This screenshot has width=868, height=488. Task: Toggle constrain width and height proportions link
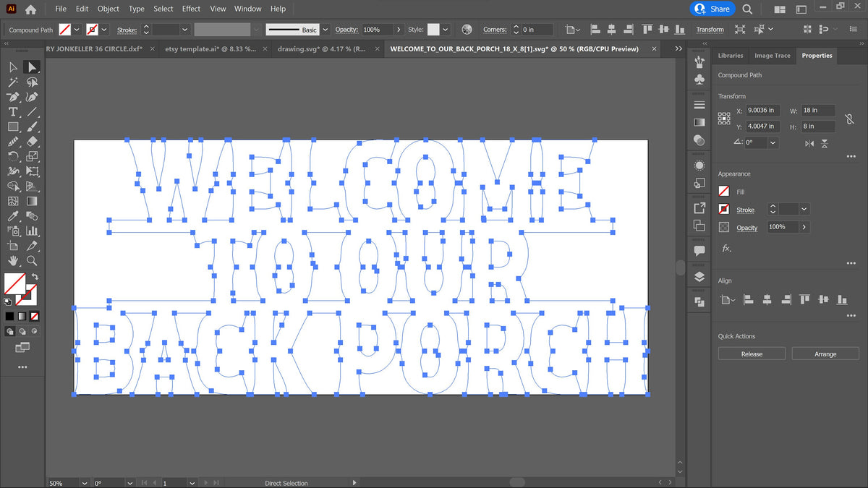point(850,119)
